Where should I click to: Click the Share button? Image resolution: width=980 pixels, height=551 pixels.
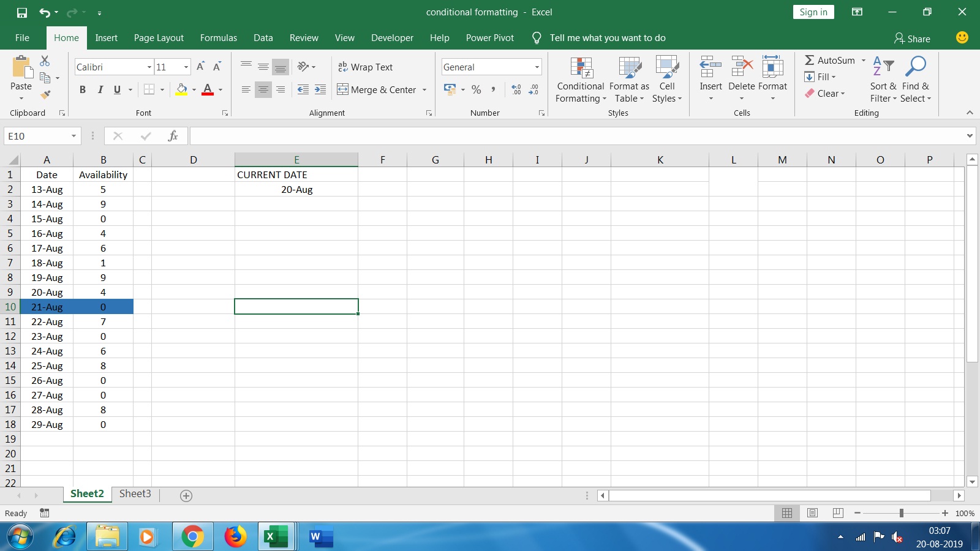point(913,38)
